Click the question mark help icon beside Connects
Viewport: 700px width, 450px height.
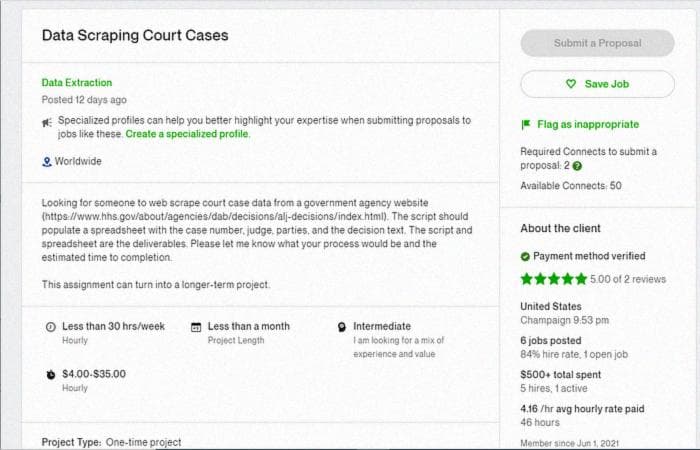(x=577, y=166)
